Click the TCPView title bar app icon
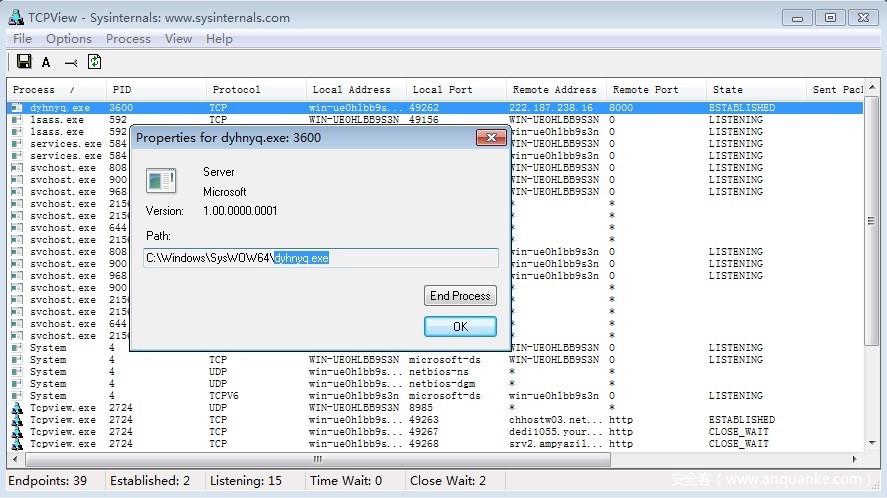 coord(15,17)
